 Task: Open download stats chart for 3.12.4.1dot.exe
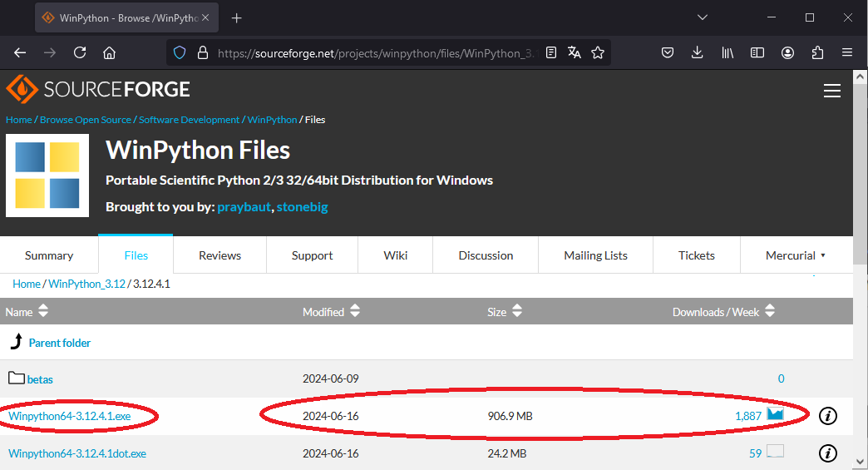pyautogui.click(x=775, y=452)
